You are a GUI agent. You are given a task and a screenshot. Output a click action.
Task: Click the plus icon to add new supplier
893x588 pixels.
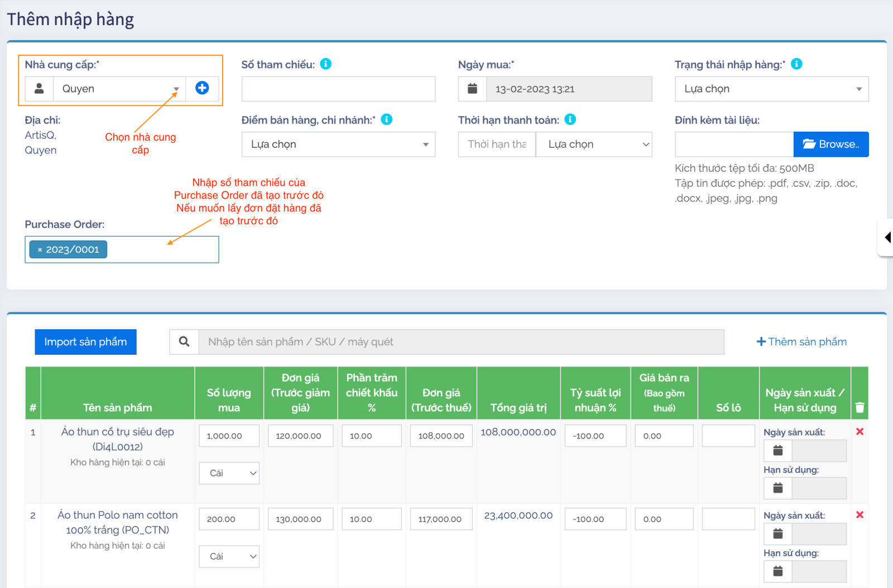tap(202, 88)
